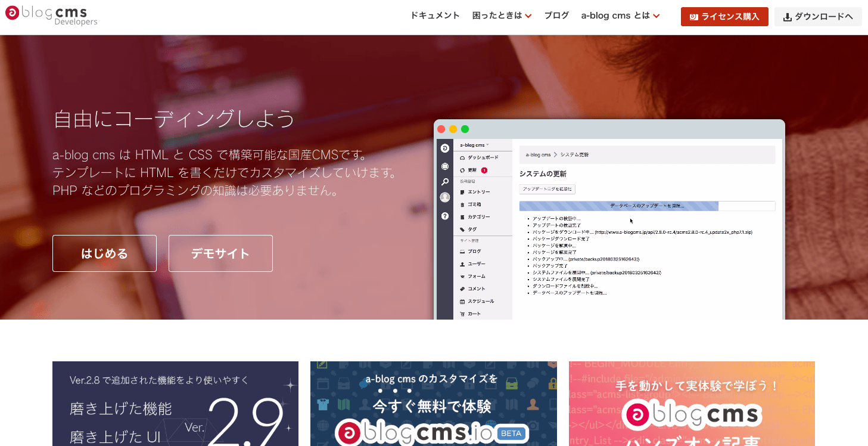Open the Ver. 2.9 features banner

pos(175,404)
